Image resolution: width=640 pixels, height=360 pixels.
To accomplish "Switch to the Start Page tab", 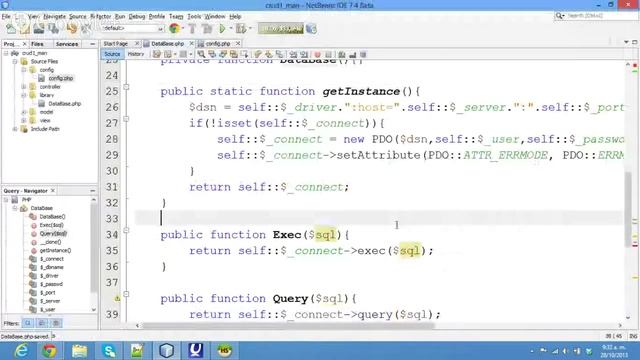I will pyautogui.click(x=116, y=43).
